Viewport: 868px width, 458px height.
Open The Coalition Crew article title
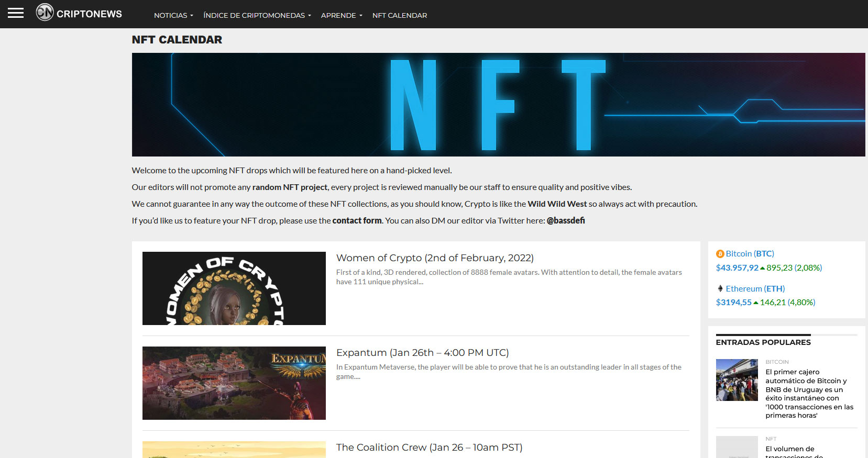tap(429, 448)
